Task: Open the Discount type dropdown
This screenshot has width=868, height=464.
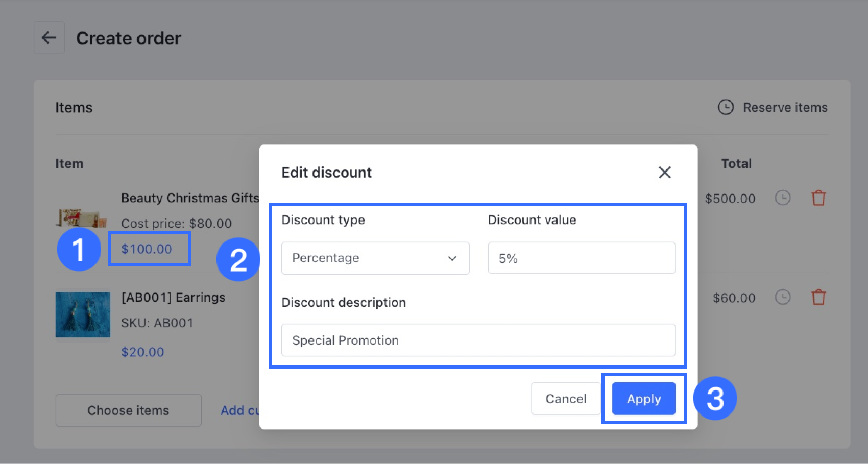Action: tap(375, 258)
